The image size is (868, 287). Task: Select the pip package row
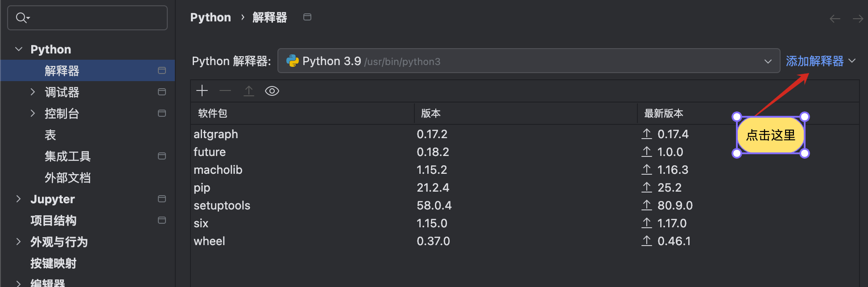click(525, 187)
